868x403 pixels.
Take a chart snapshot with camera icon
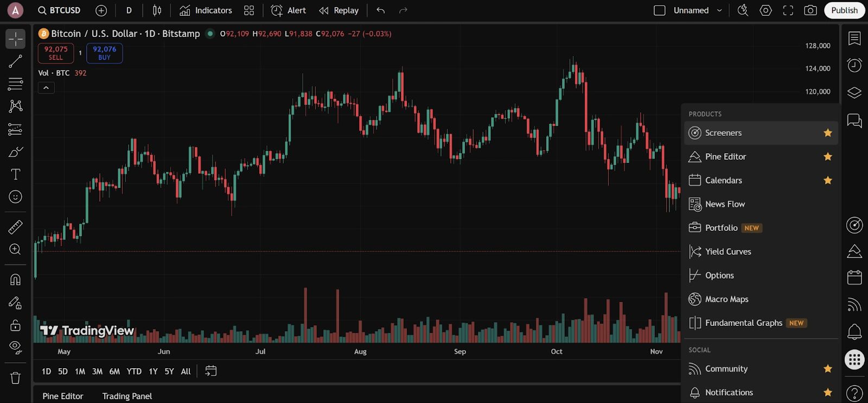pos(810,10)
